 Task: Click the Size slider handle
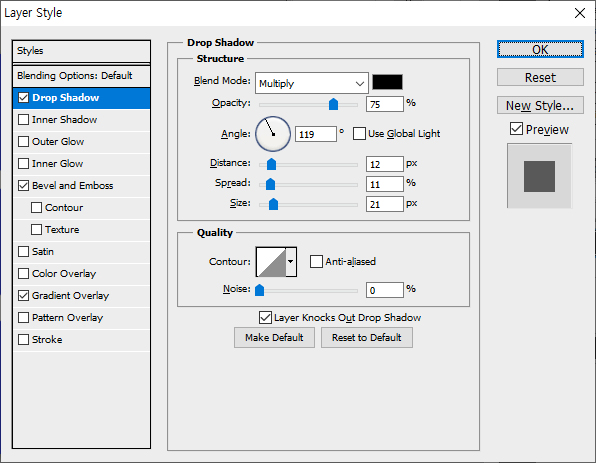point(273,204)
